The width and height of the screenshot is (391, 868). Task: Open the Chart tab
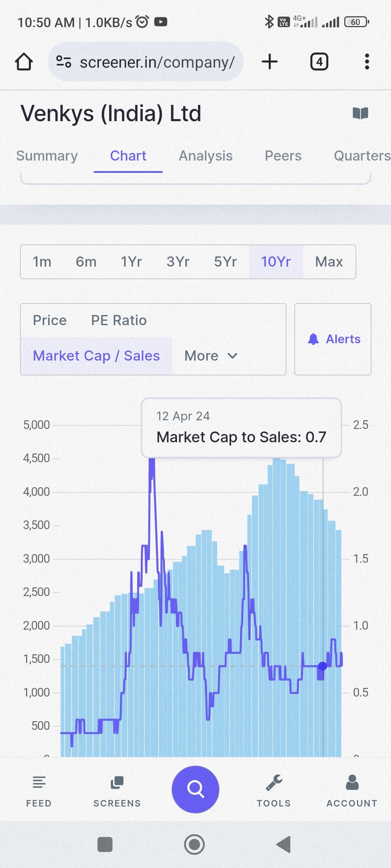(128, 156)
